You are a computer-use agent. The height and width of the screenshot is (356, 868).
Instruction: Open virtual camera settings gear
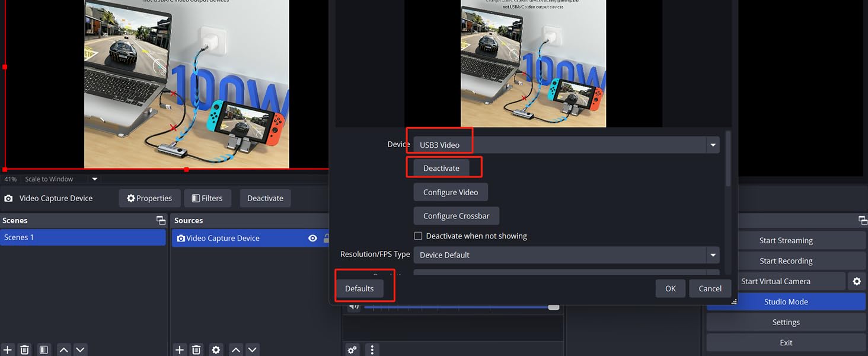tap(856, 281)
